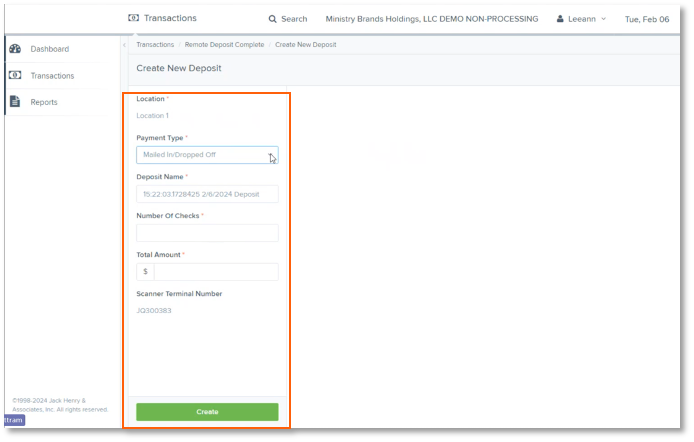Focus the Number Of Checks field
Viewport: 694px width, 442px height.
pyautogui.click(x=207, y=233)
